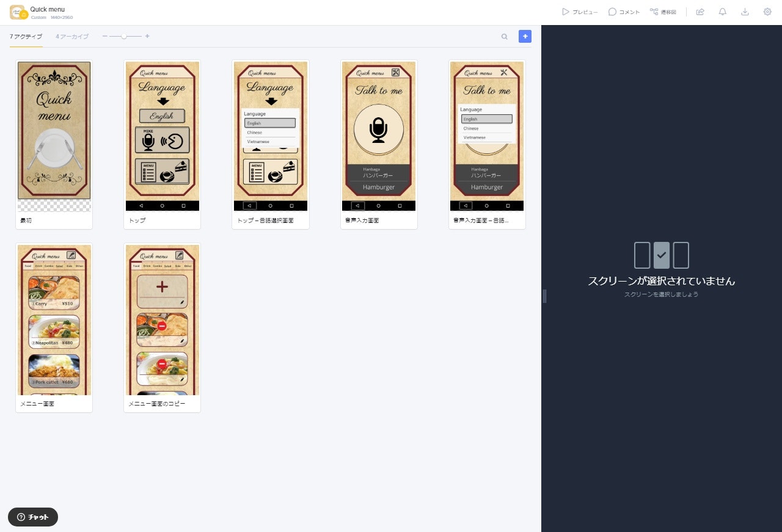The image size is (782, 532).
Task: Click the panel divider collapse handle
Action: [x=544, y=296]
